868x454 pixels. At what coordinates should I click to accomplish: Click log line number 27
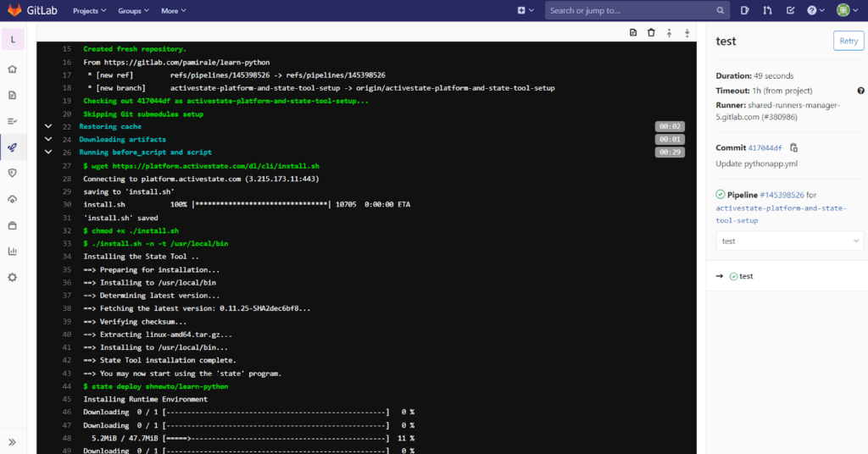pos(67,166)
